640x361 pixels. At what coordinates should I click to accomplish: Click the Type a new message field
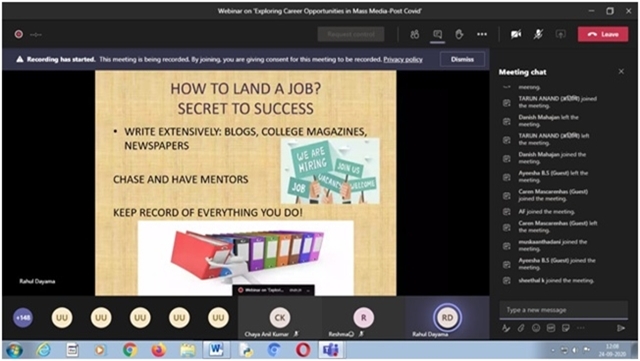tap(564, 310)
